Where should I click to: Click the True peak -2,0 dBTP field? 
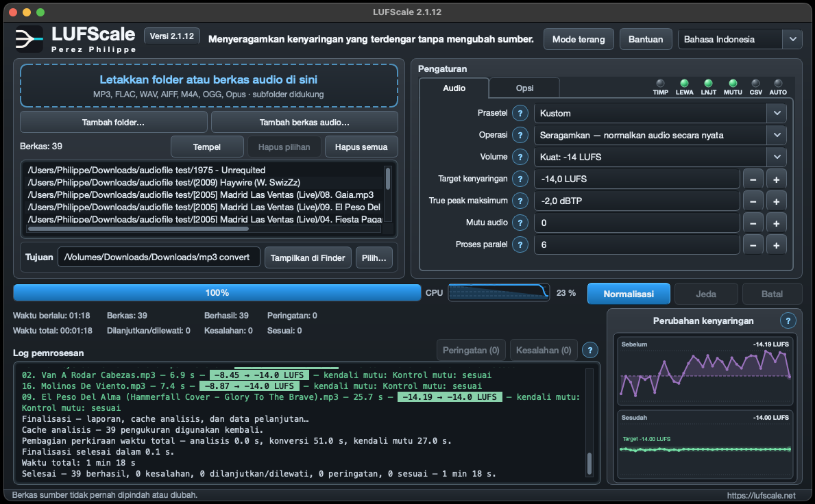pos(637,201)
